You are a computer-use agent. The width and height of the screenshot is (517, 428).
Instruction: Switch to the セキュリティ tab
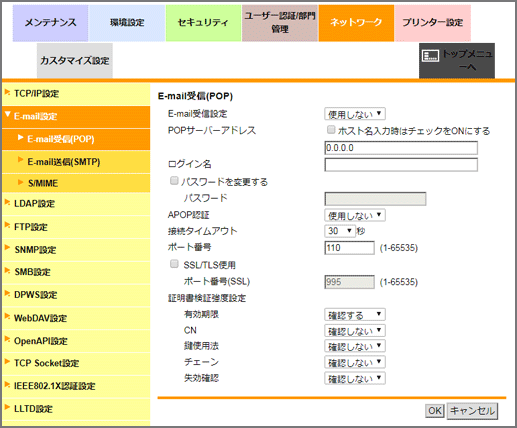pos(203,23)
